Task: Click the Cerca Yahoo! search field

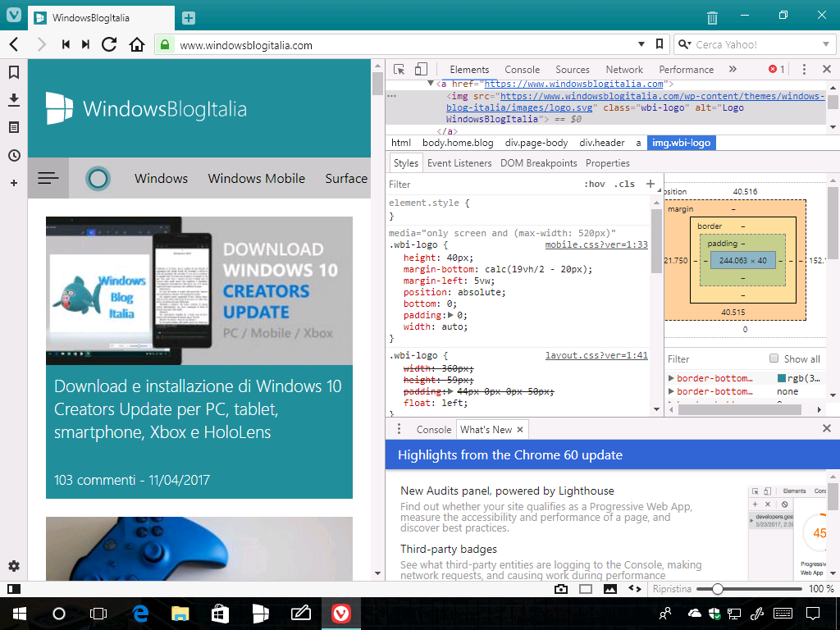Action: pos(756,44)
